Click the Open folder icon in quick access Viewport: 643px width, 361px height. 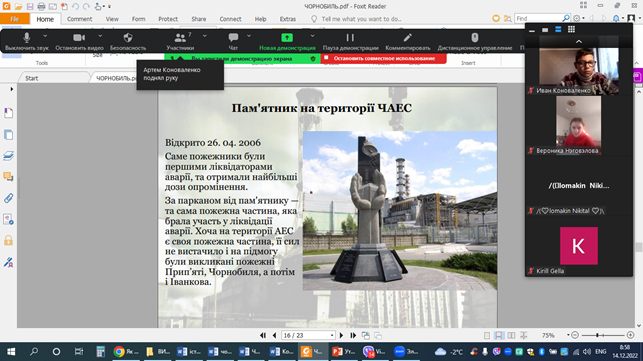point(18,6)
